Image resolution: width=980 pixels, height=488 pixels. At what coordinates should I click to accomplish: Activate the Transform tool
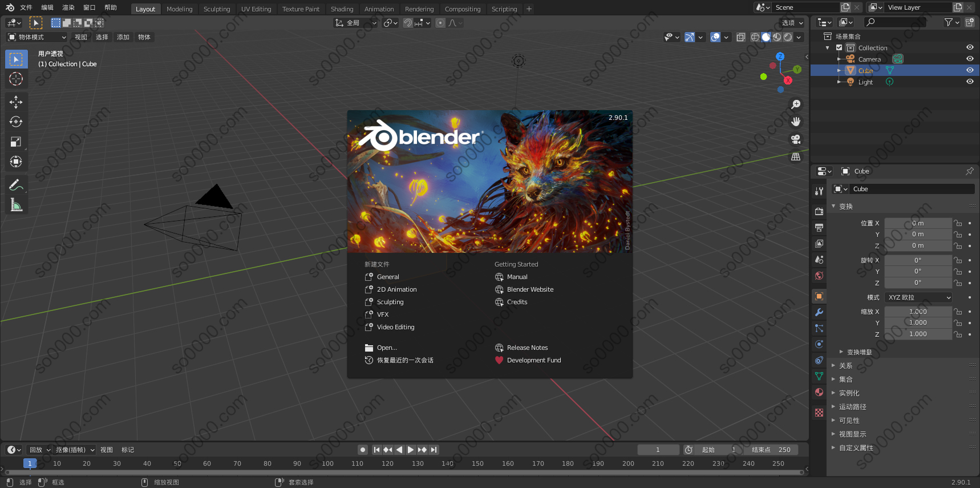tap(16, 162)
